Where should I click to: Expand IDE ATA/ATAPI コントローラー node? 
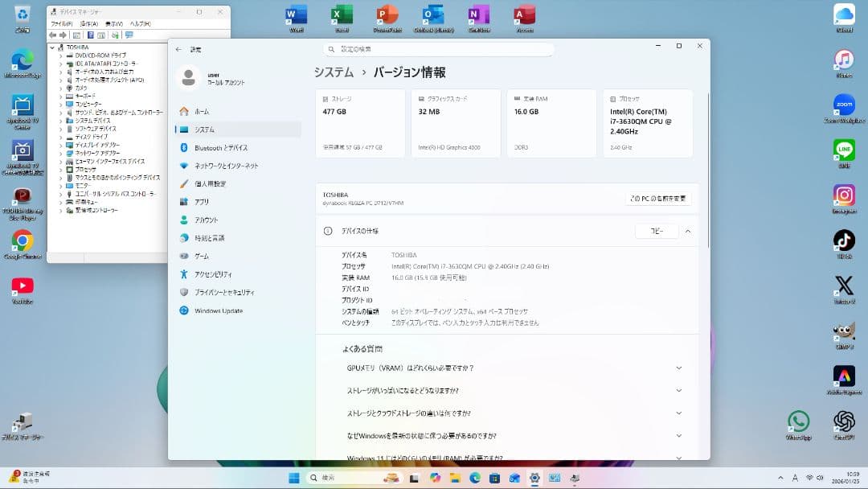pyautogui.click(x=61, y=64)
